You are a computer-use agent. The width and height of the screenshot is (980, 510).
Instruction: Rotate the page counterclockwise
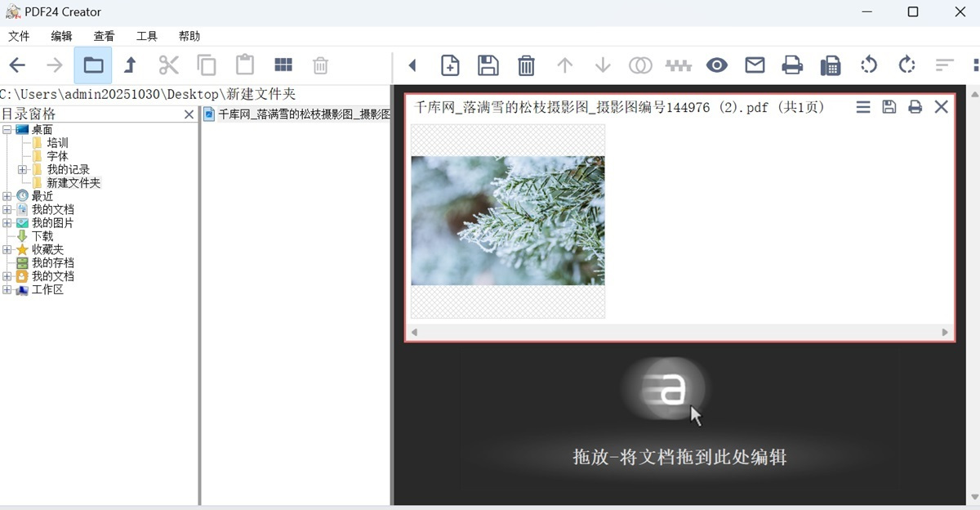point(869,65)
